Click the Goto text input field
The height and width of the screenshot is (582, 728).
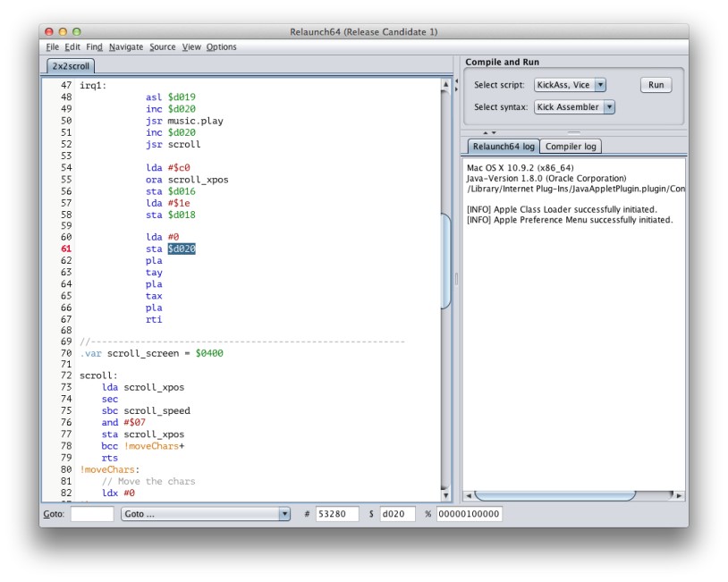click(x=92, y=514)
